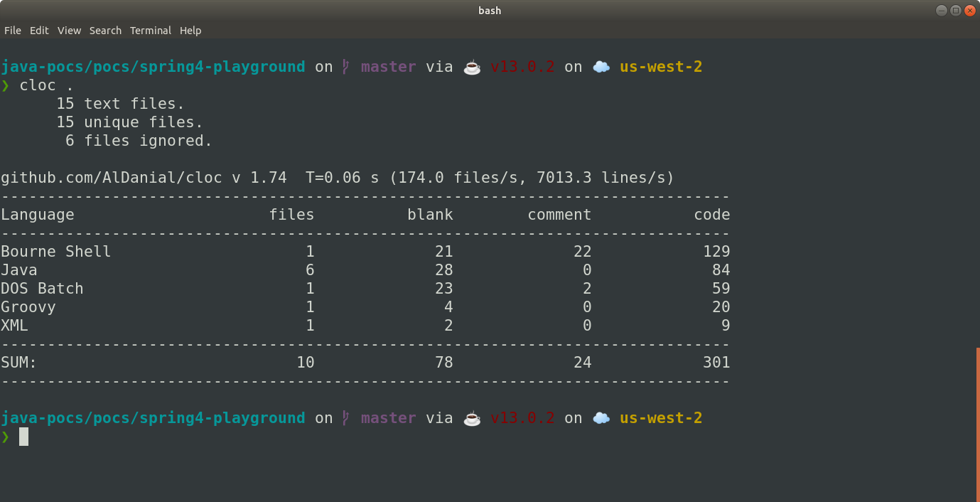
Task: Click the SUM files total 10
Action: [x=306, y=363]
